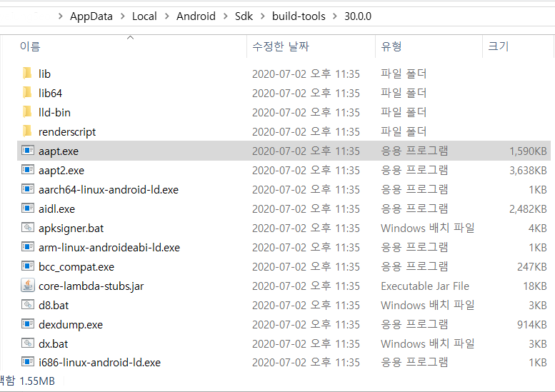Screen dimensions: 555x392
Task: Go to Sdk in the address bar
Action: (244, 16)
